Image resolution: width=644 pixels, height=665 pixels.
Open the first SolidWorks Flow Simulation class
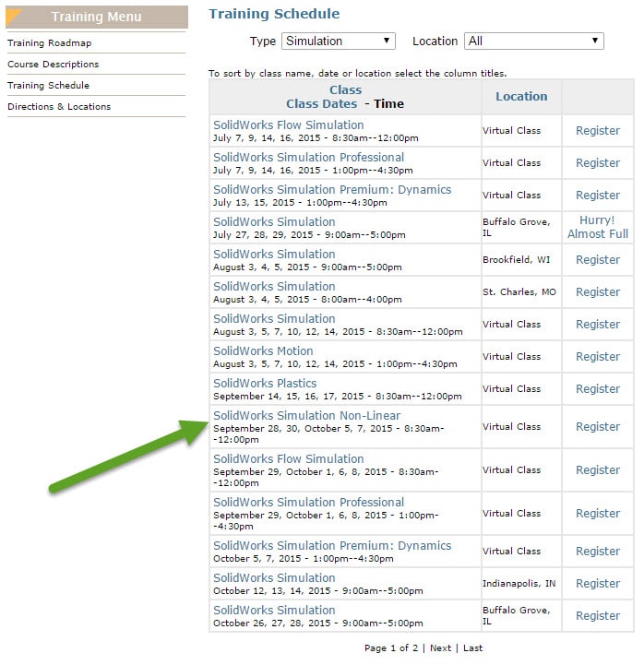(x=288, y=125)
